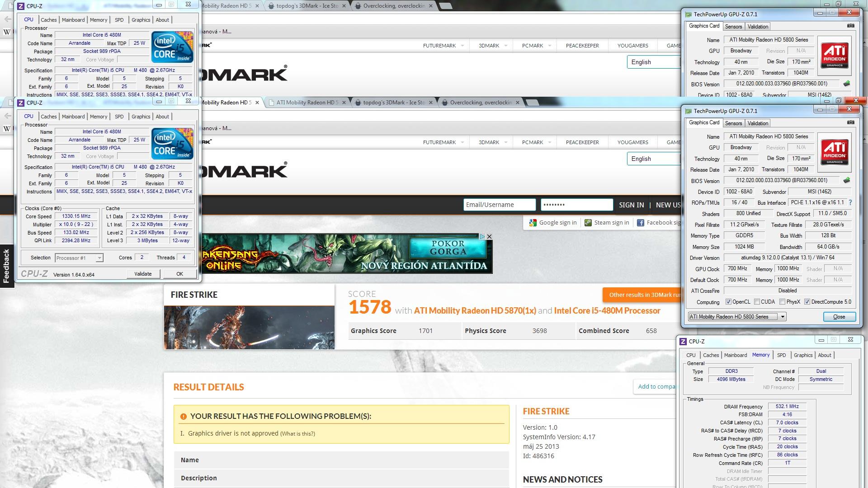Click the Wikipedia W bookmark in lower browser
Image resolution: width=868 pixels, height=488 pixels.
[7, 128]
